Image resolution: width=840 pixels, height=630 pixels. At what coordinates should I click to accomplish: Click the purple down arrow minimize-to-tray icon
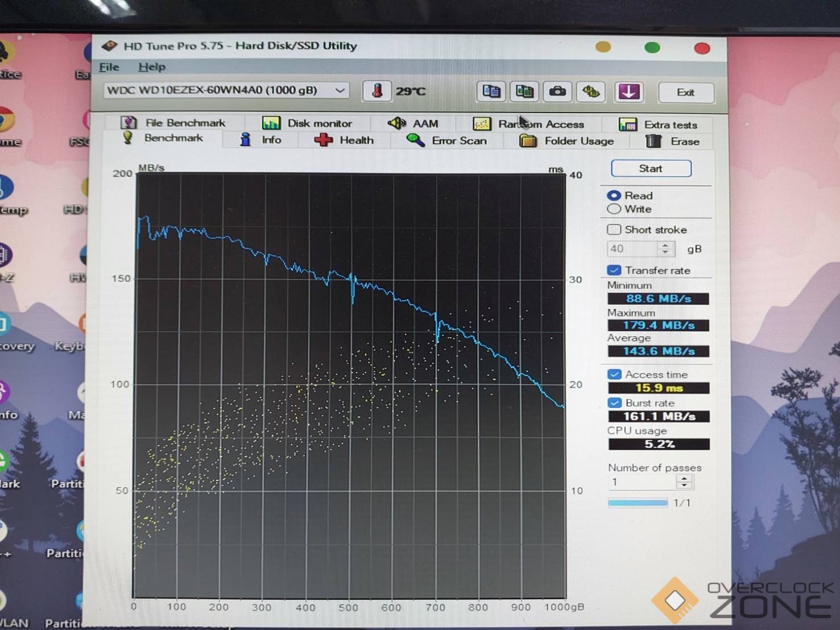coord(628,92)
